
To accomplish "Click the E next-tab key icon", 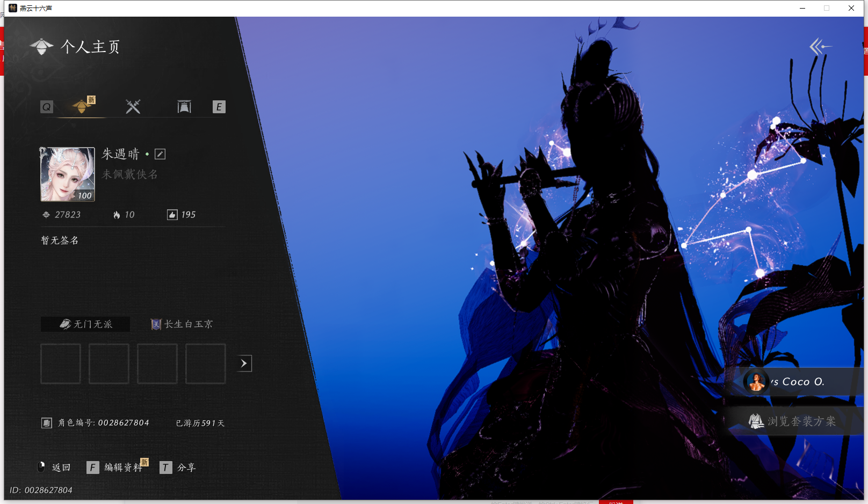I will tap(219, 107).
